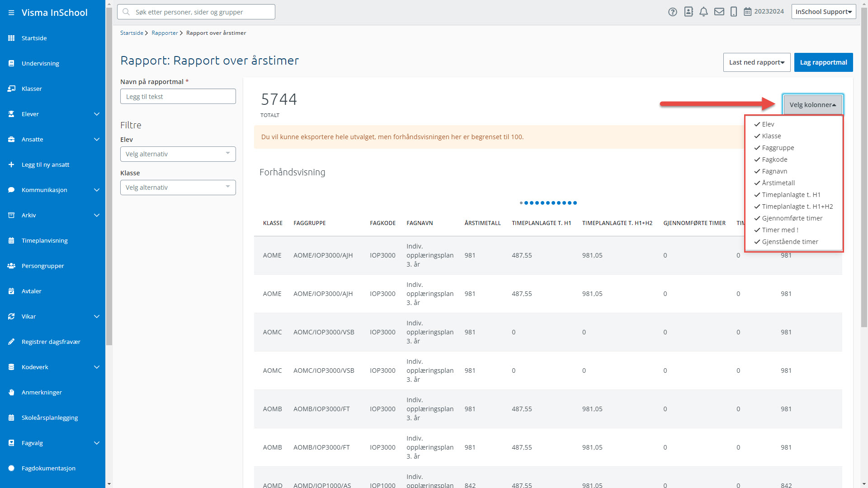868x488 pixels.
Task: Click the Ansatte briefcase icon
Action: [x=11, y=139]
